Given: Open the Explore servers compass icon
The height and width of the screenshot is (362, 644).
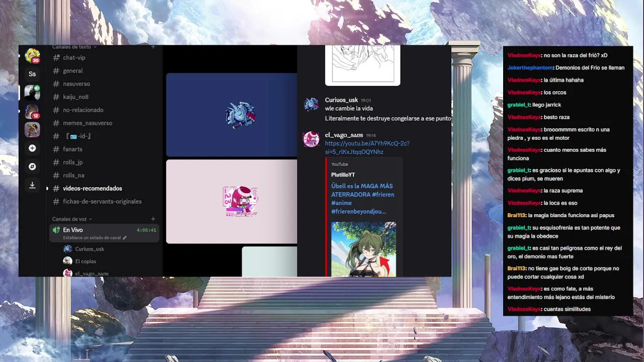Looking at the screenshot, I should click(x=32, y=166).
